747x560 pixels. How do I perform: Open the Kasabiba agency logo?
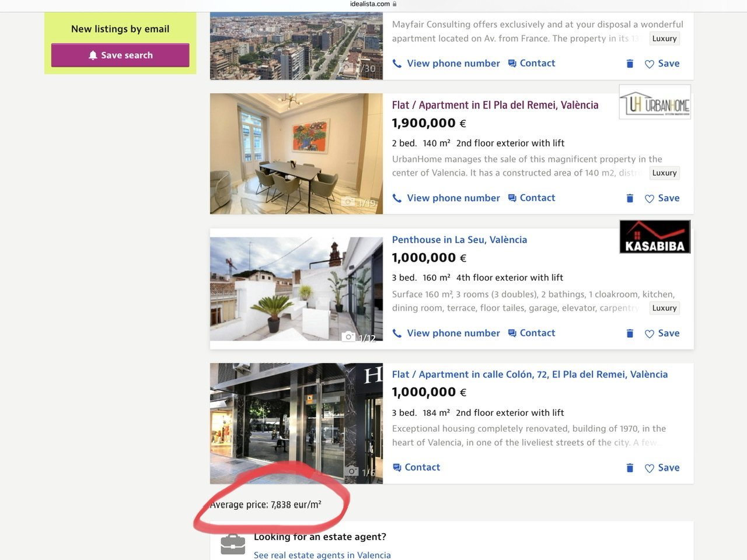(x=655, y=237)
